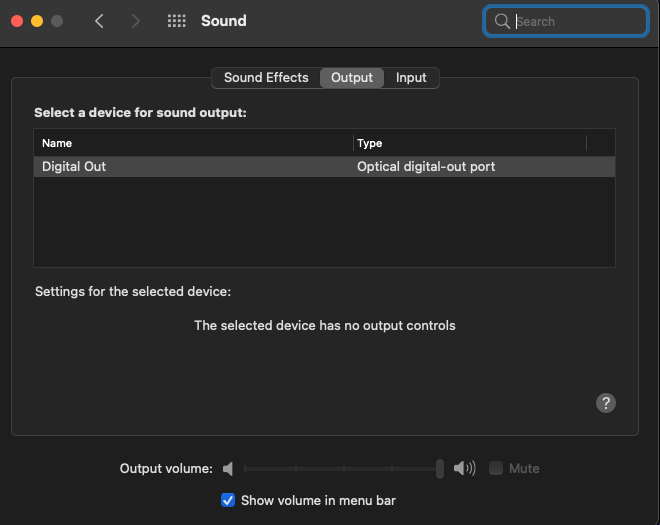Click the magnifying glass search icon
The image size is (660, 525).
pyautogui.click(x=502, y=21)
